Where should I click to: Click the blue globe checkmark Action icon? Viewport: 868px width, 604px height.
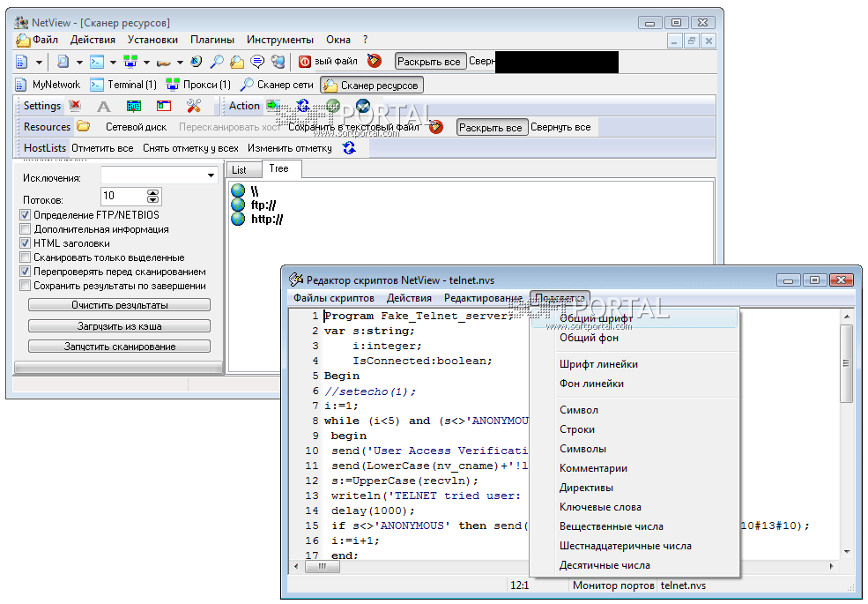click(362, 105)
